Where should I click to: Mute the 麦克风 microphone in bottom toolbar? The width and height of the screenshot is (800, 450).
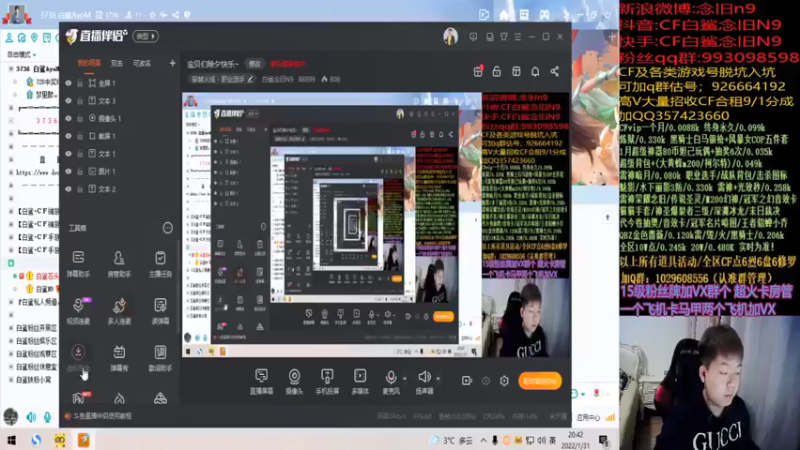(x=391, y=381)
